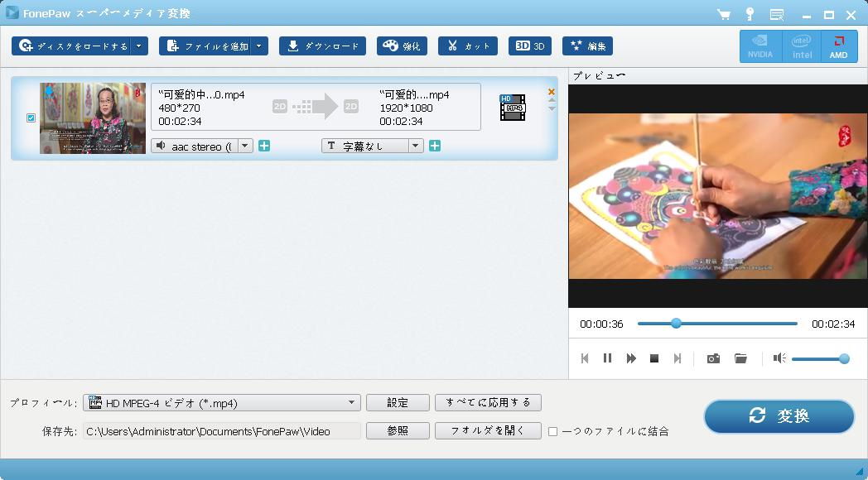Fast forward the preview
Viewport: 868px width, 480px height.
pos(631,358)
